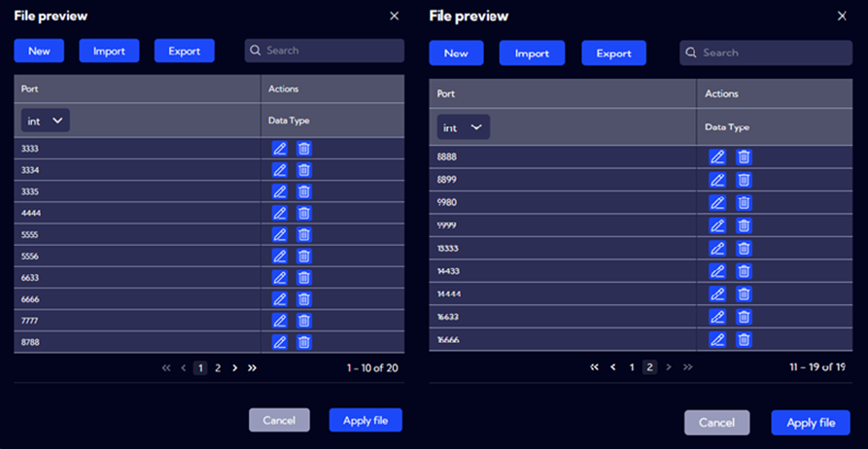Go to the first page in the right dialog
This screenshot has width=868, height=449.
pyautogui.click(x=594, y=367)
